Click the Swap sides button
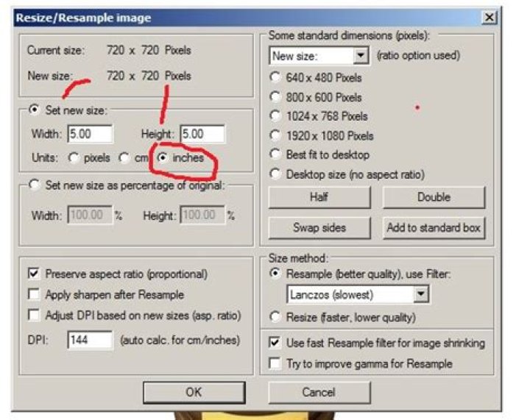Image resolution: width=530 pixels, height=420 pixels. pyautogui.click(x=319, y=228)
